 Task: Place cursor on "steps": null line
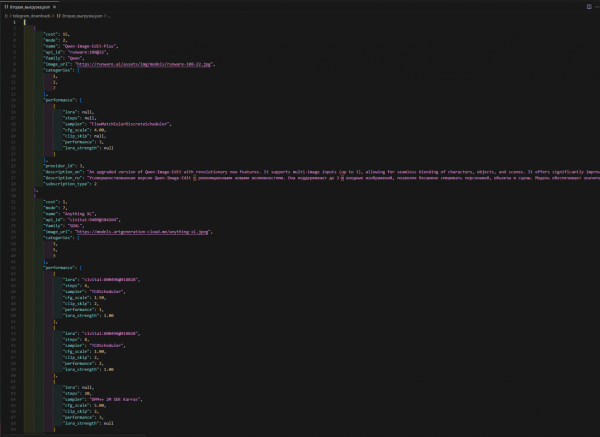pyautogui.click(x=79, y=118)
